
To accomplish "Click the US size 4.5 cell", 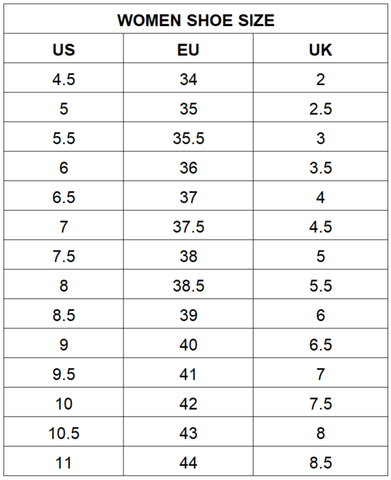I will [64, 79].
